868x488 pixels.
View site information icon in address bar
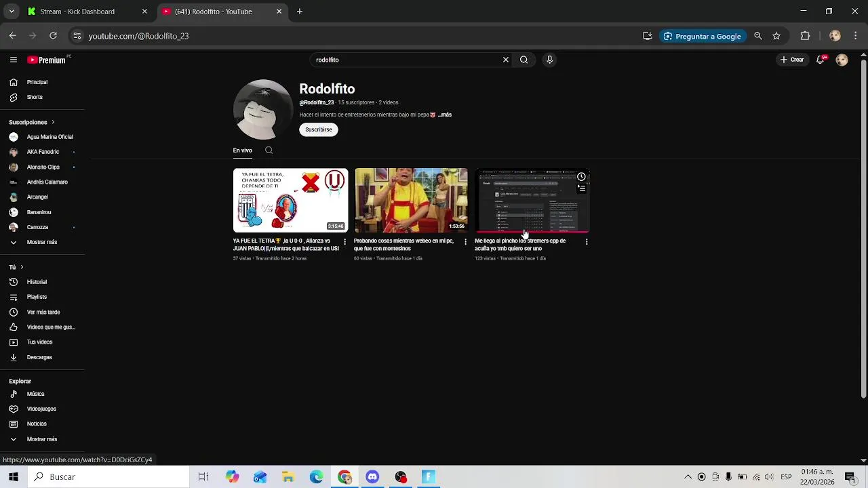pyautogui.click(x=77, y=36)
